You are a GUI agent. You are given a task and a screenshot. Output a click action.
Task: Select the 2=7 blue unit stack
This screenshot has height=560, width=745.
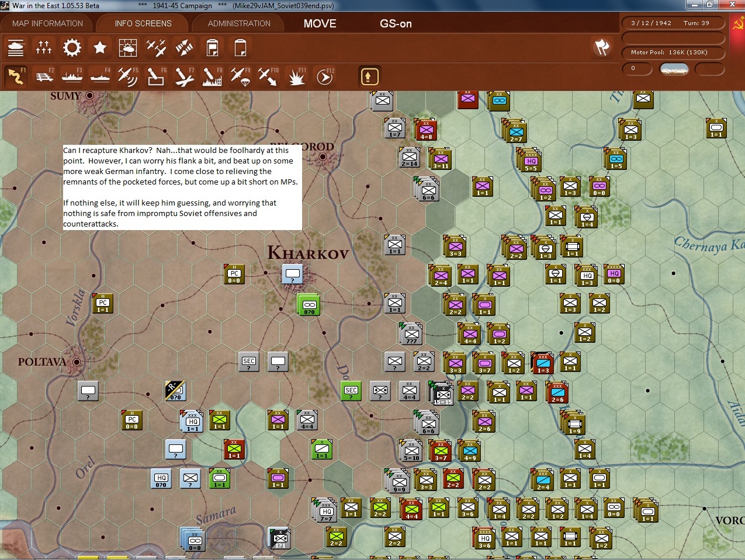515,131
